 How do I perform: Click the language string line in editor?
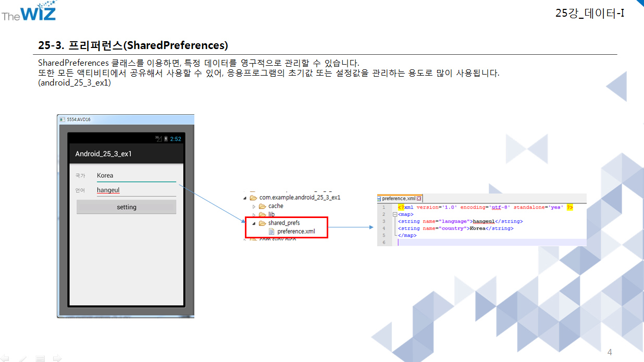click(x=460, y=221)
